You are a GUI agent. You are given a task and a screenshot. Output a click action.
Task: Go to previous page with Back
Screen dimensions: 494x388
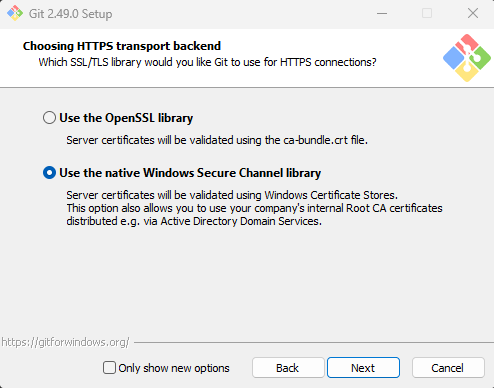tap(288, 368)
